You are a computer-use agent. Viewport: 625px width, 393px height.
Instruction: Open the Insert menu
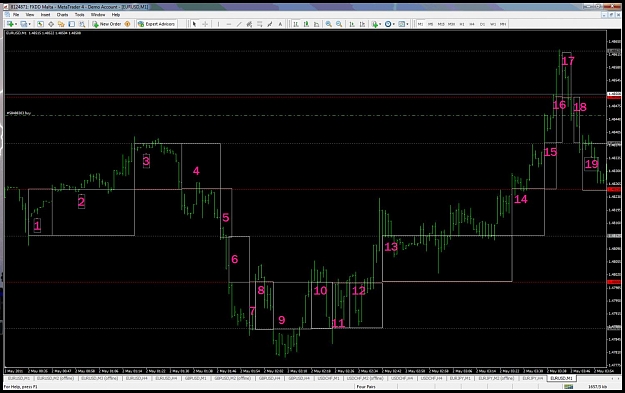(45, 14)
